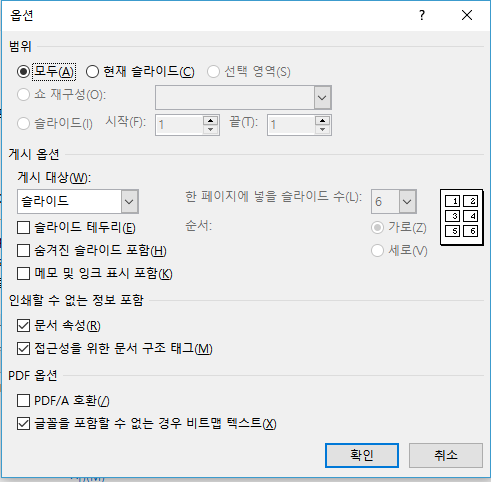
Task: Open the slides-per-page dropdown showing 6
Action: click(x=407, y=201)
